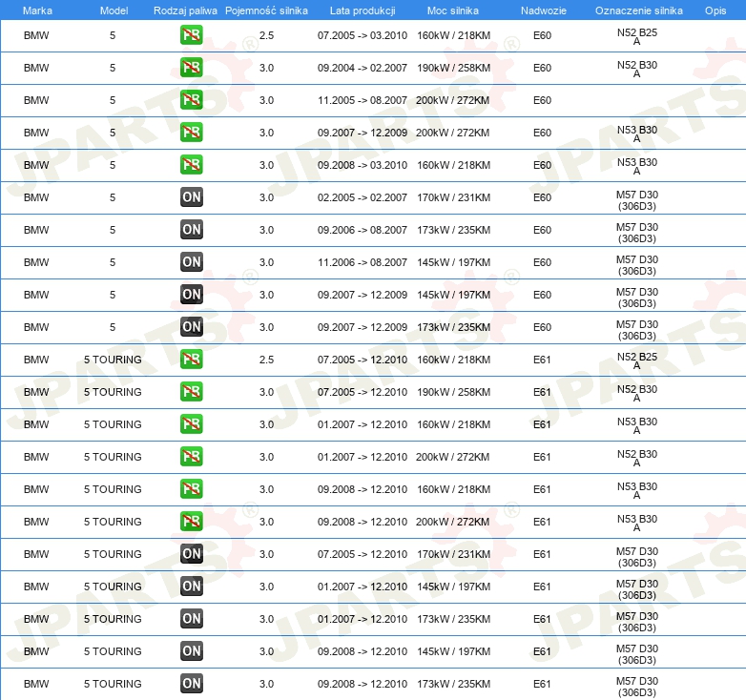Select ON diesel icon for E60 173kW 09.2007 row

coord(191,327)
